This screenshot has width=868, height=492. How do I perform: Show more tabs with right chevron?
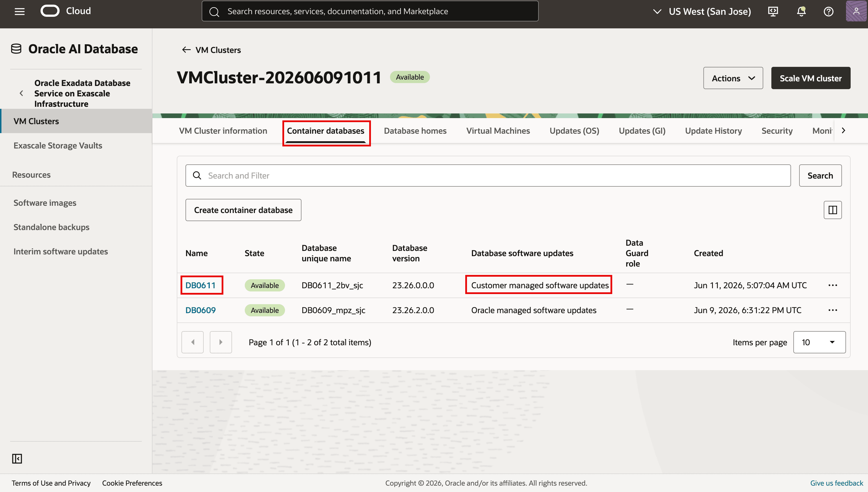click(843, 131)
